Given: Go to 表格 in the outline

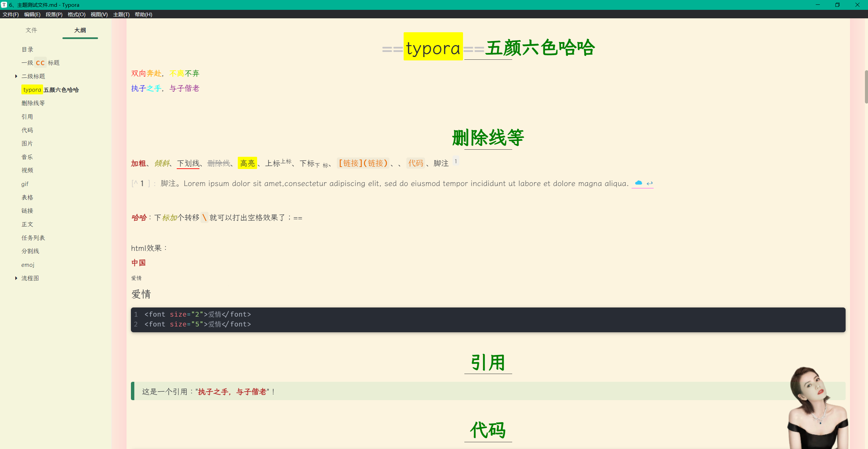Looking at the screenshot, I should tap(27, 198).
